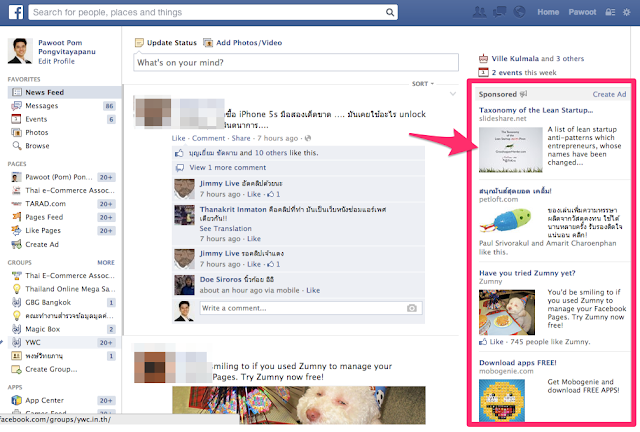This screenshot has height=432, width=640.
Task: Open the SORT dropdown
Action: coord(422,84)
